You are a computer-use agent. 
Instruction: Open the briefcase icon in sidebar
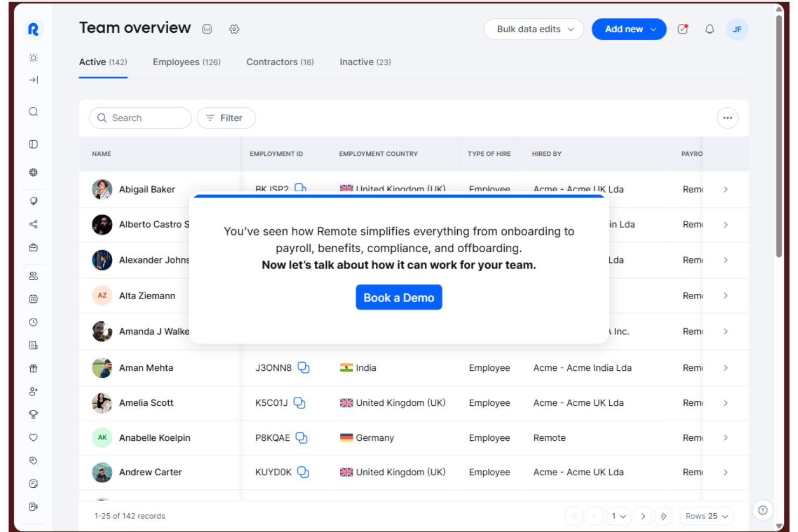click(33, 247)
